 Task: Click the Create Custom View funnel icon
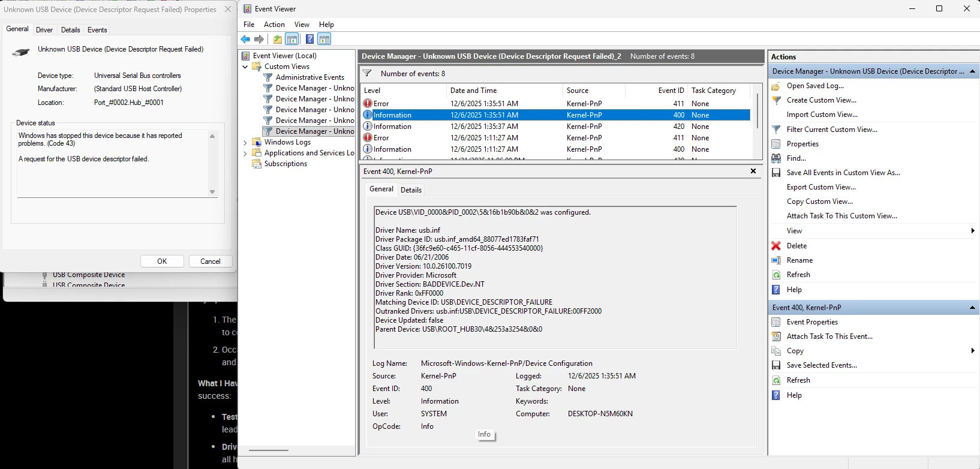[776, 100]
